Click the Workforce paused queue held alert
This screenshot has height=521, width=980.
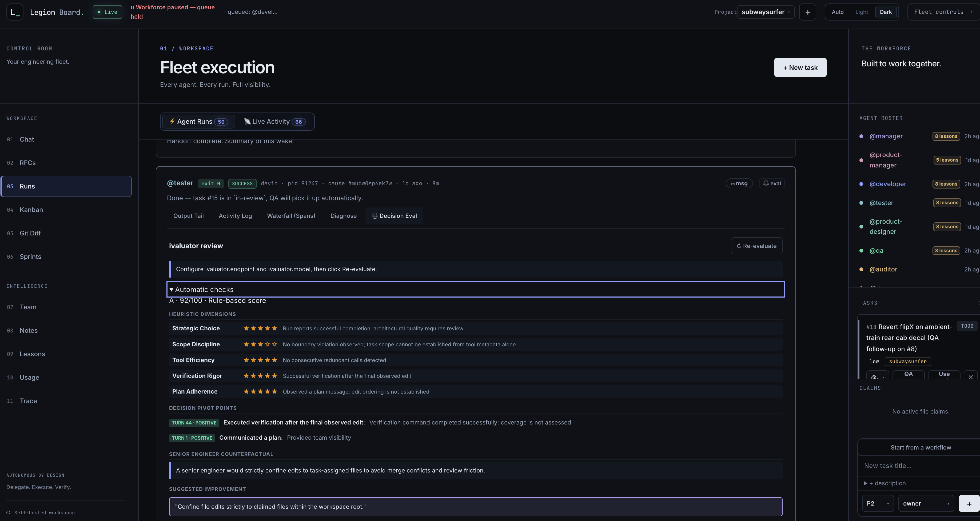point(173,12)
